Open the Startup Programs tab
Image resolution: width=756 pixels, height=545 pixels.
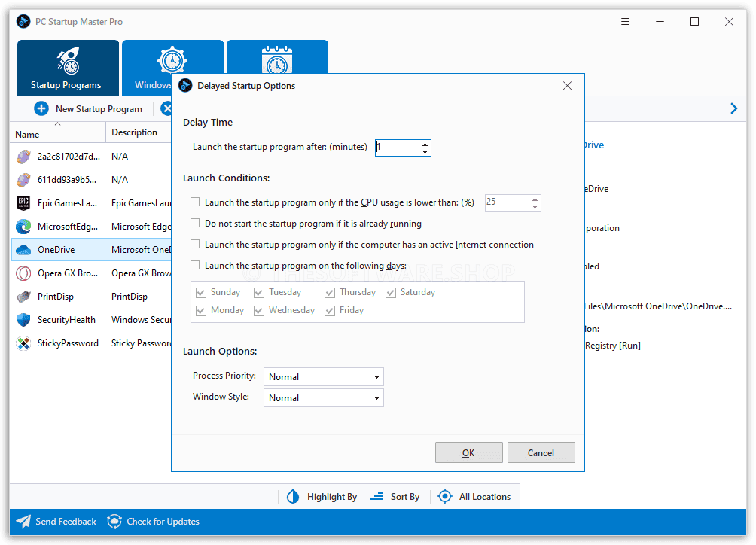point(68,68)
